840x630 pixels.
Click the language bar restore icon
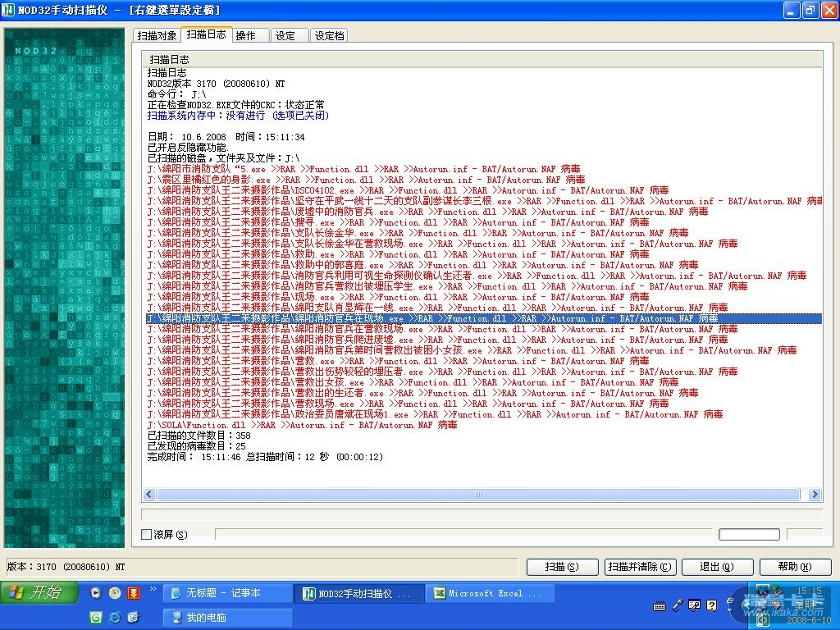coord(729,601)
